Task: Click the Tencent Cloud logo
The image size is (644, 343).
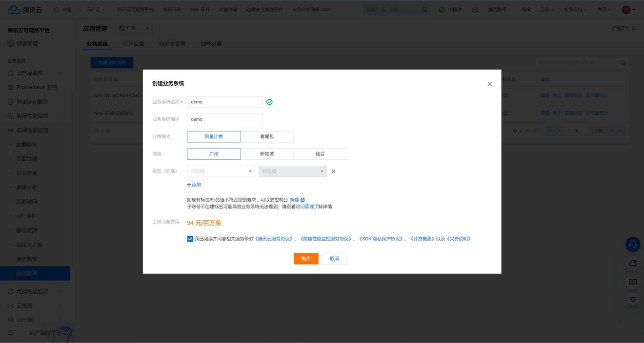Action: 24,9
